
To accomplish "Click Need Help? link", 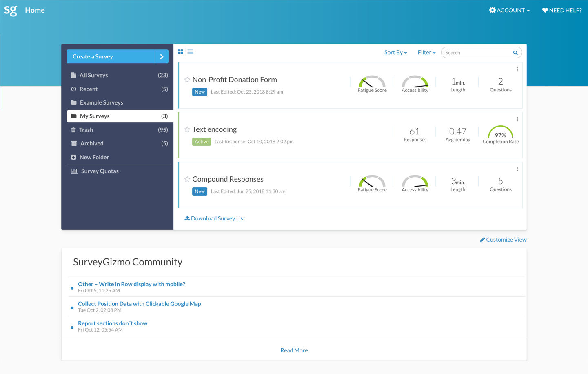I will pos(562,10).
